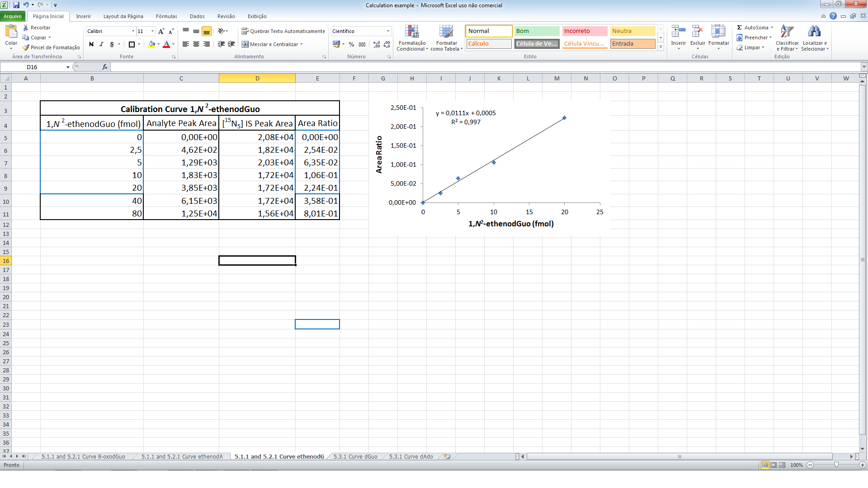Image resolution: width=868 pixels, height=488 pixels.
Task: Click the save disk icon
Action: (x=16, y=5)
